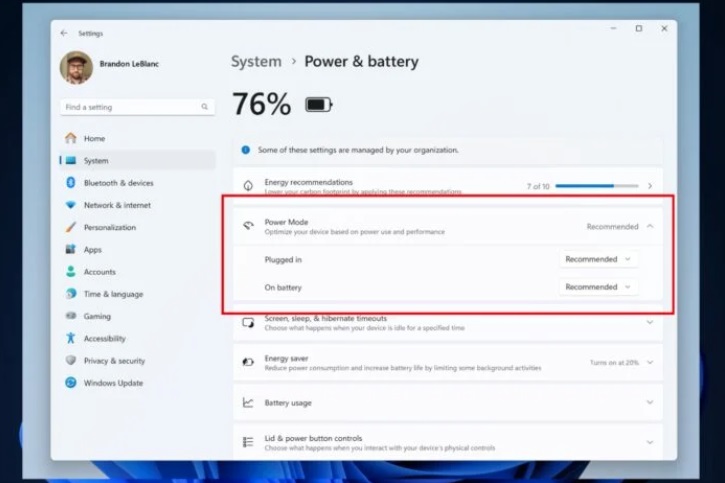Click the battery level icon next to 76%
Image resolution: width=725 pixels, height=483 pixels.
[319, 105]
